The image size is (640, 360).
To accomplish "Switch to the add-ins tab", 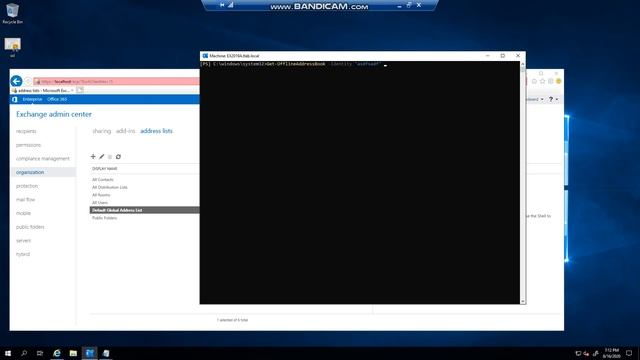I will (x=125, y=131).
